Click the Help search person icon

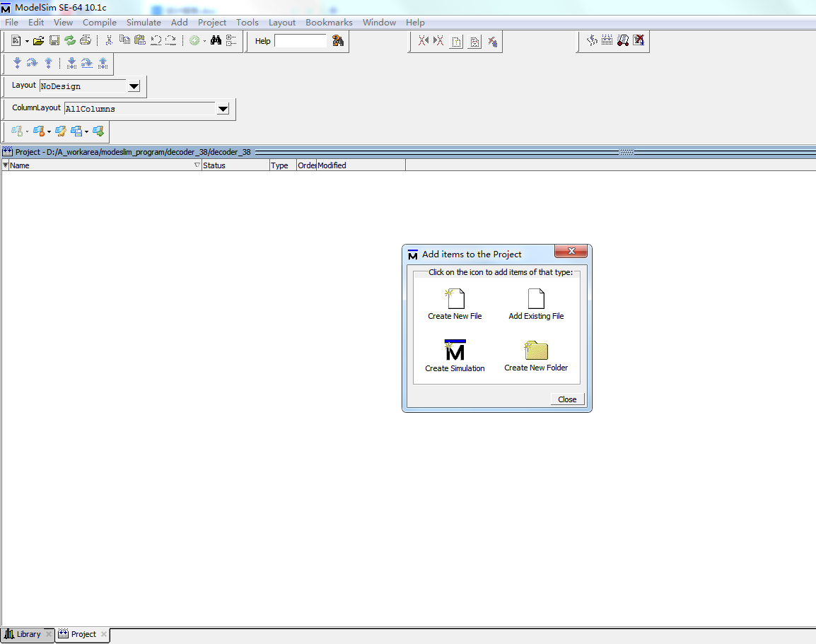click(x=338, y=40)
